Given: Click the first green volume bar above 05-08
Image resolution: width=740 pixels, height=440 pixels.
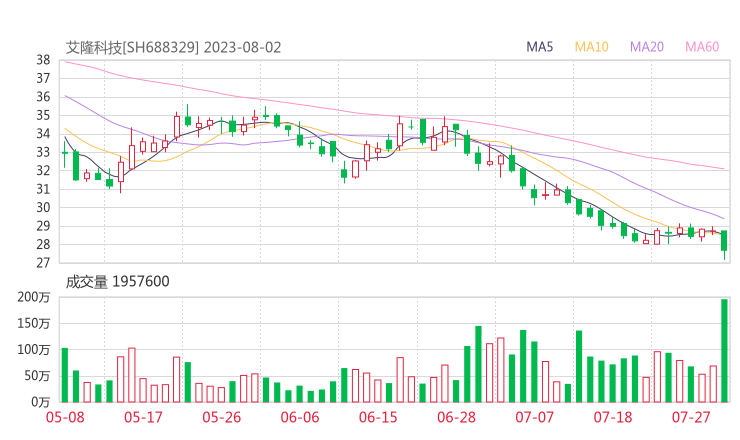Looking at the screenshot, I should point(65,375).
